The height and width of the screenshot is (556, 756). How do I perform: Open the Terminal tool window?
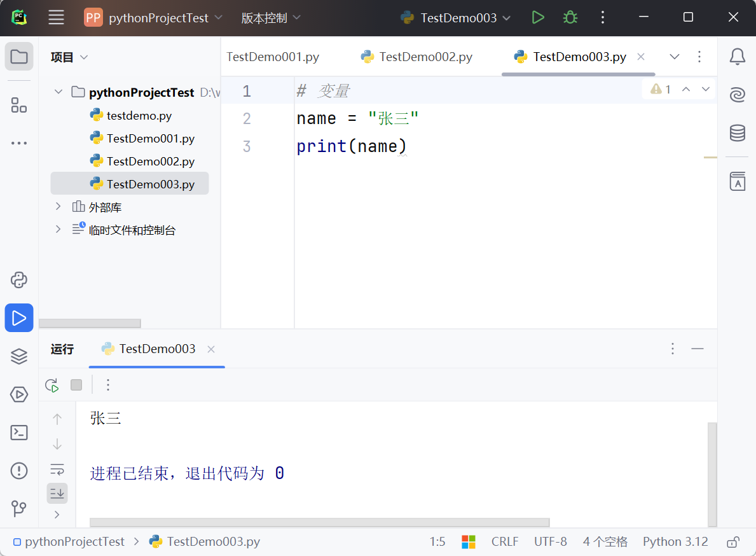19,433
